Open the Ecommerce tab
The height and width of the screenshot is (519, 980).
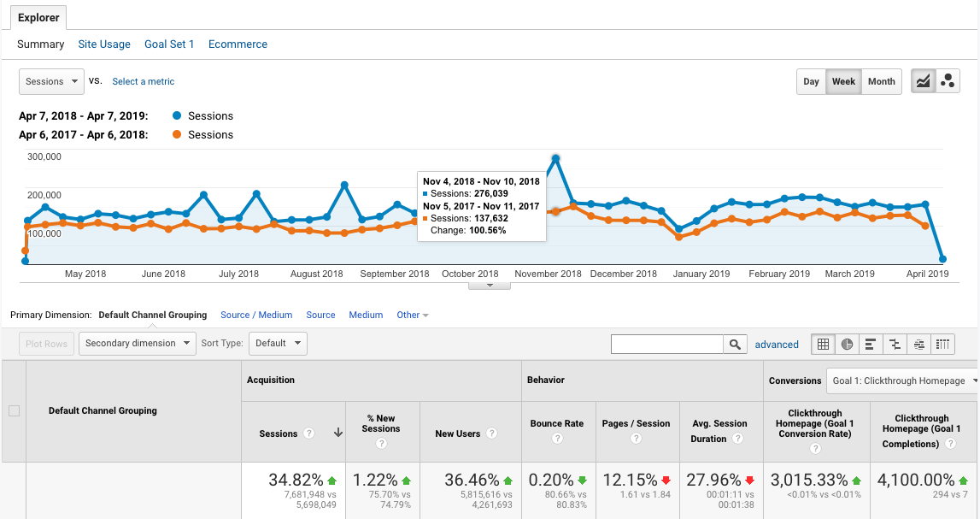[238, 44]
